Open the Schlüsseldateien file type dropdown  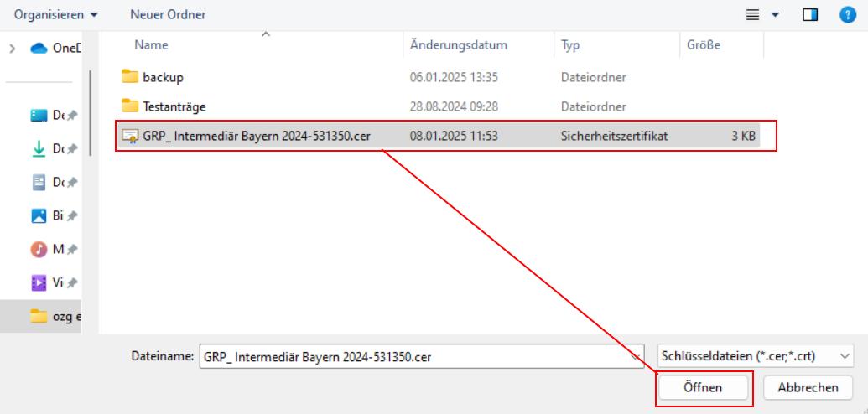(756, 355)
